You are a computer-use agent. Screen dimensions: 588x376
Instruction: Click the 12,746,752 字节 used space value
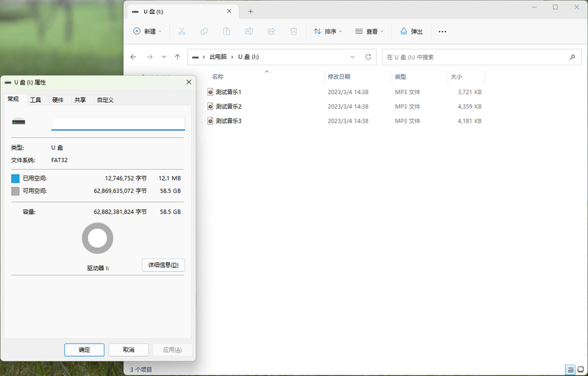126,178
